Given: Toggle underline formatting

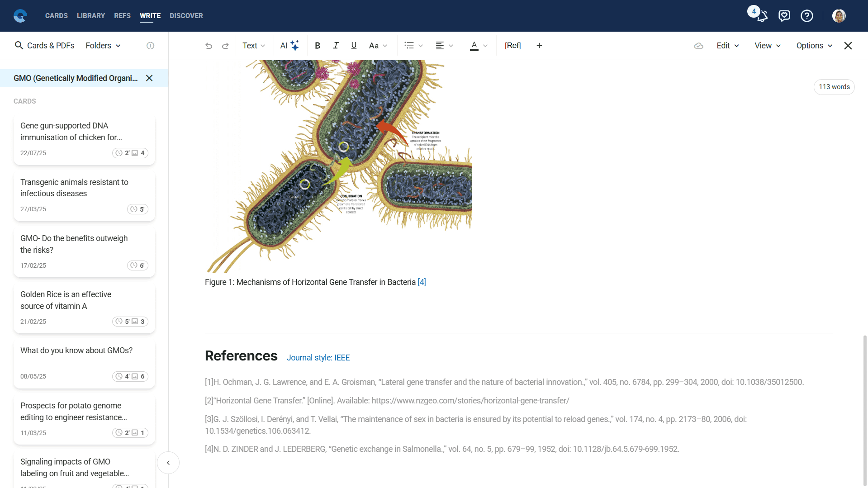Looking at the screenshot, I should [x=354, y=46].
